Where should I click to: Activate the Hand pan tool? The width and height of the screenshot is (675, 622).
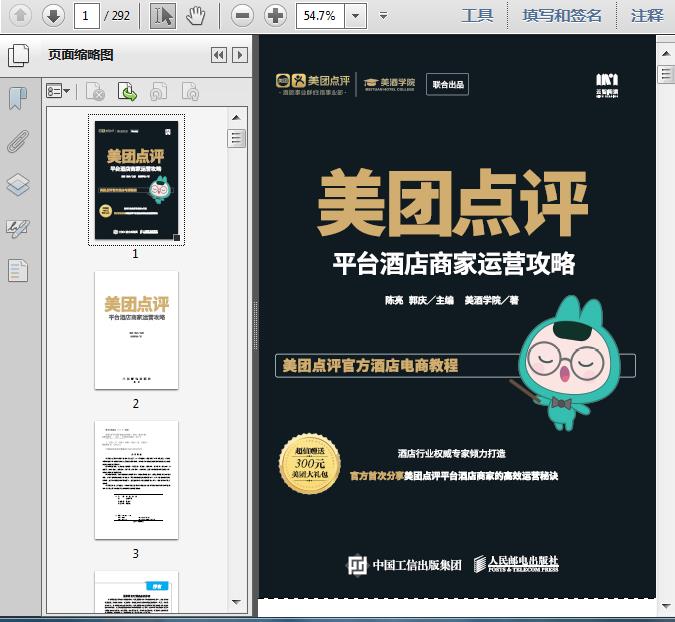196,16
